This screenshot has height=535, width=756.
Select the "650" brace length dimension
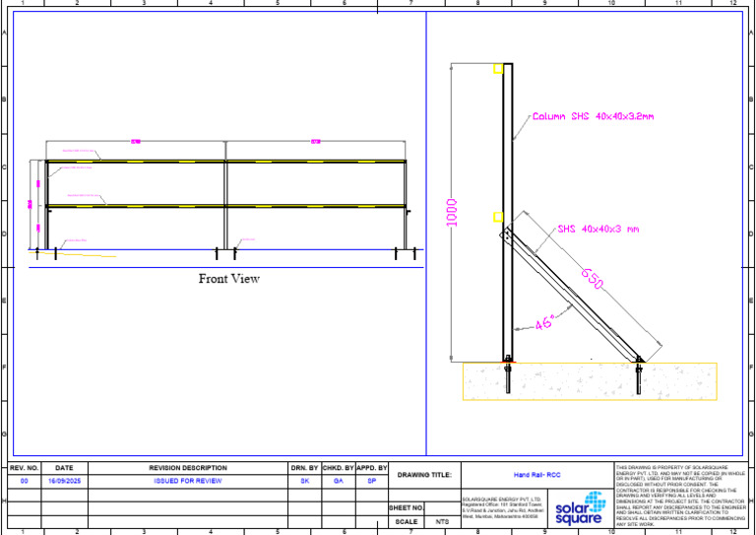(592, 279)
